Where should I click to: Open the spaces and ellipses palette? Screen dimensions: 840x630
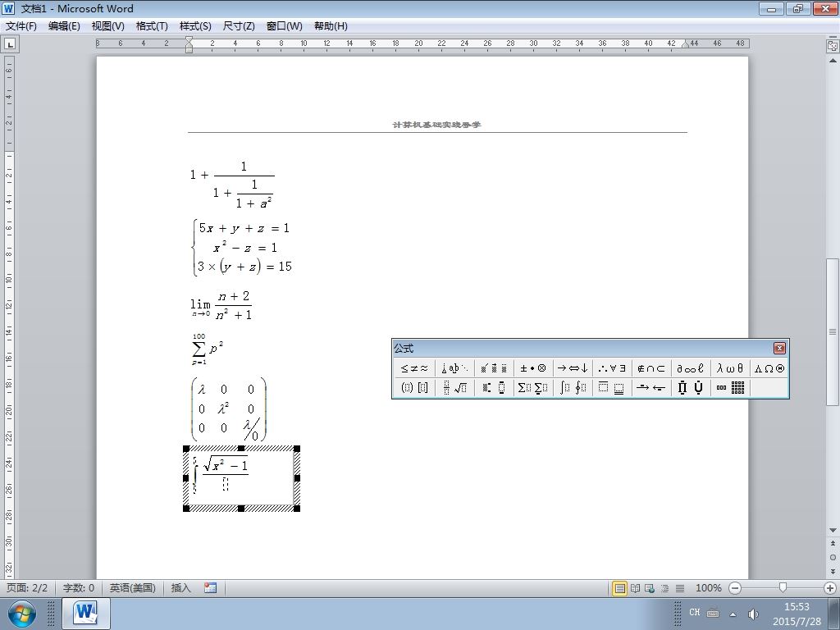454,368
